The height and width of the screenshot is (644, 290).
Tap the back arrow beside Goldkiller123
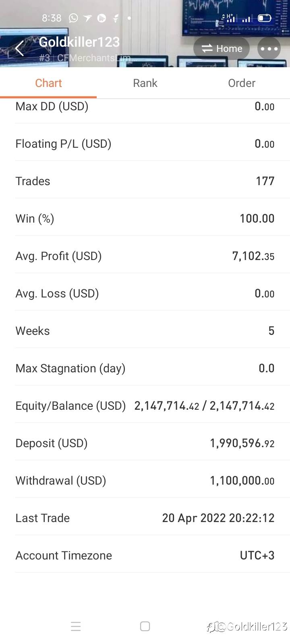[x=19, y=49]
